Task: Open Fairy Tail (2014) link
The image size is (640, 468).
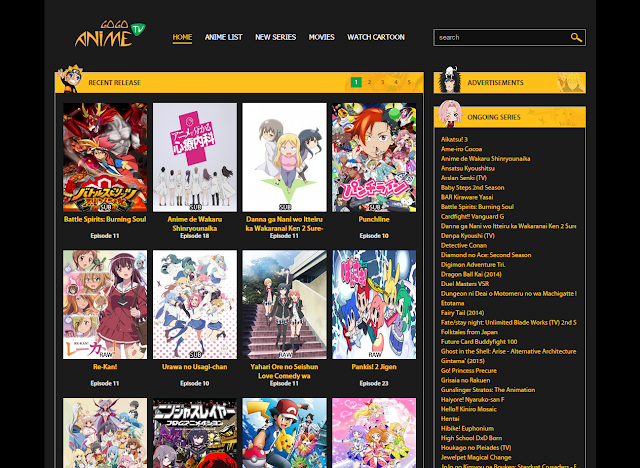Action: (x=462, y=313)
